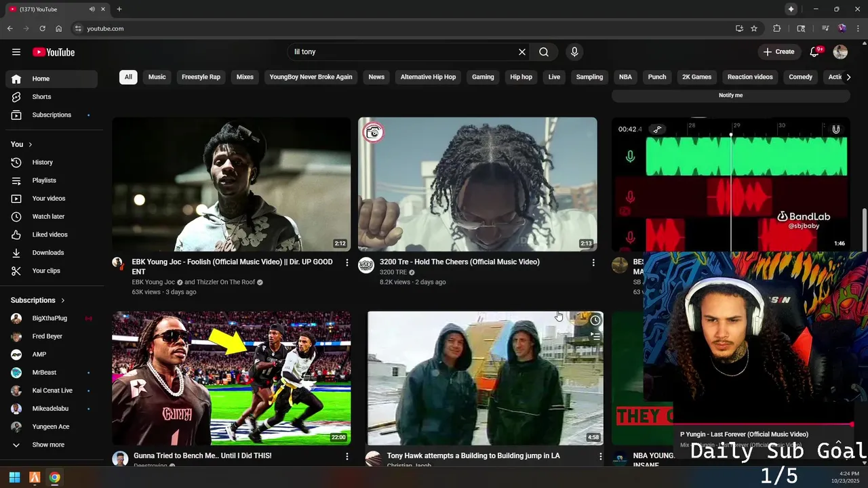Open the YouTube hamburger guide menu
The width and height of the screenshot is (868, 488).
[16, 52]
